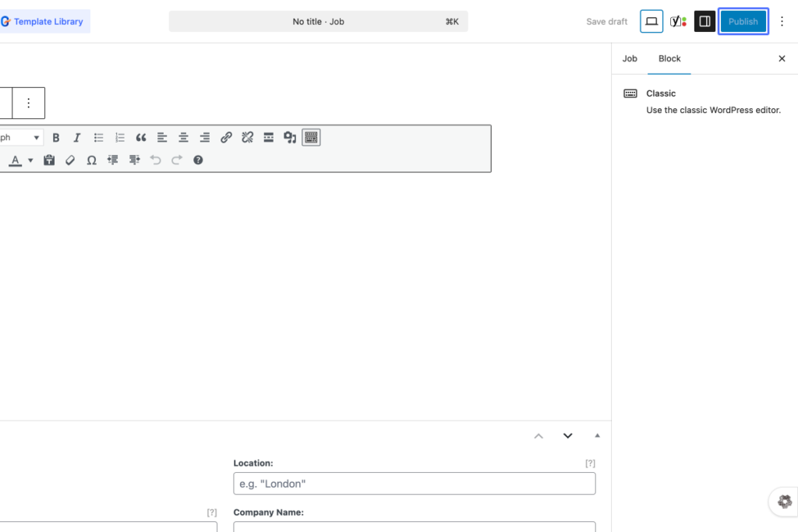The height and width of the screenshot is (532, 798).
Task: Open keyboard shortcuts help icon
Action: pyautogui.click(x=198, y=160)
